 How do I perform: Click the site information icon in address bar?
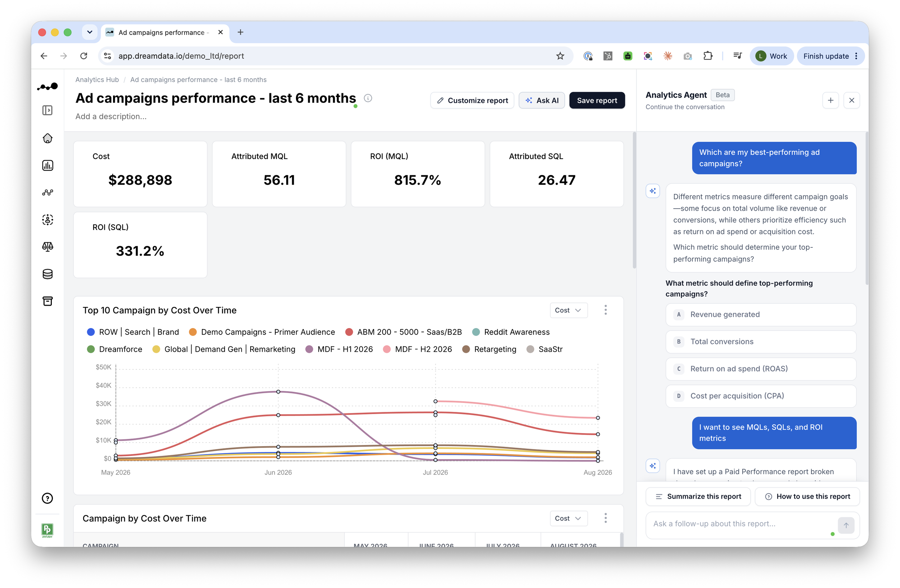tap(107, 56)
